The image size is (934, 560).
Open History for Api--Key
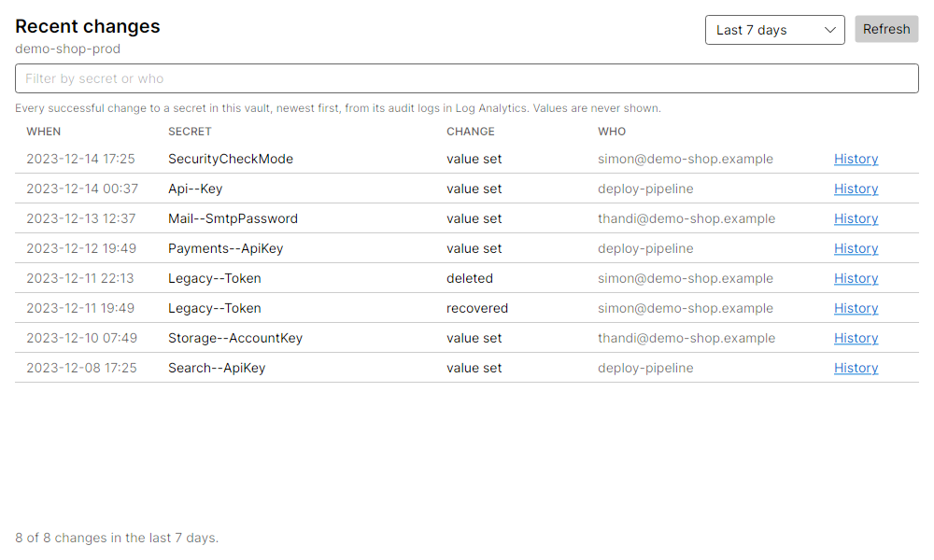856,189
